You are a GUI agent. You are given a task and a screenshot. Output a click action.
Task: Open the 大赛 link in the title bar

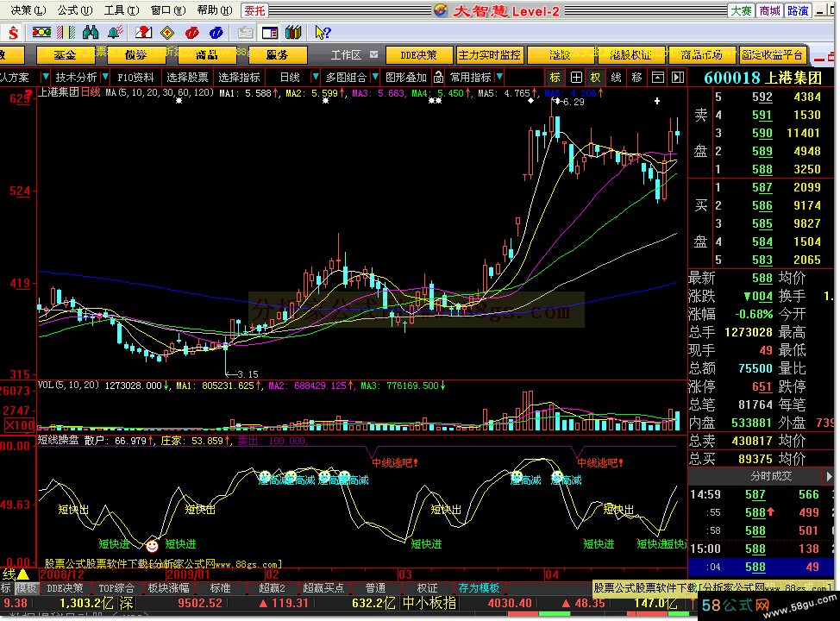pos(742,10)
